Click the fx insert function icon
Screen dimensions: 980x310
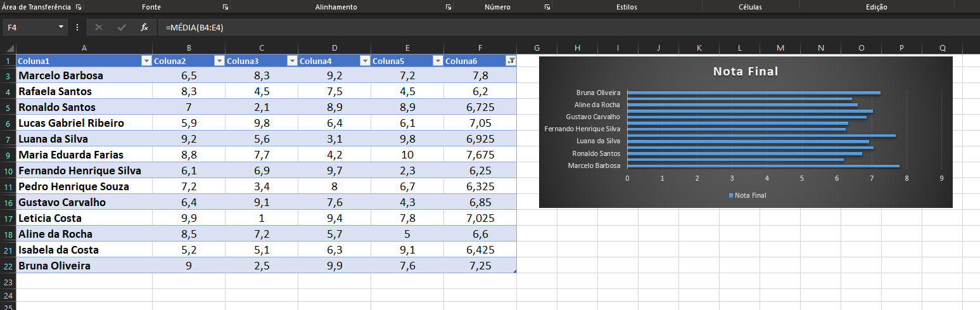click(x=144, y=27)
